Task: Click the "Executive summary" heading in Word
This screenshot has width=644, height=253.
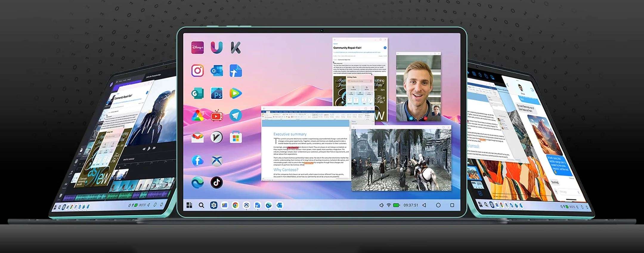Action: (x=290, y=134)
